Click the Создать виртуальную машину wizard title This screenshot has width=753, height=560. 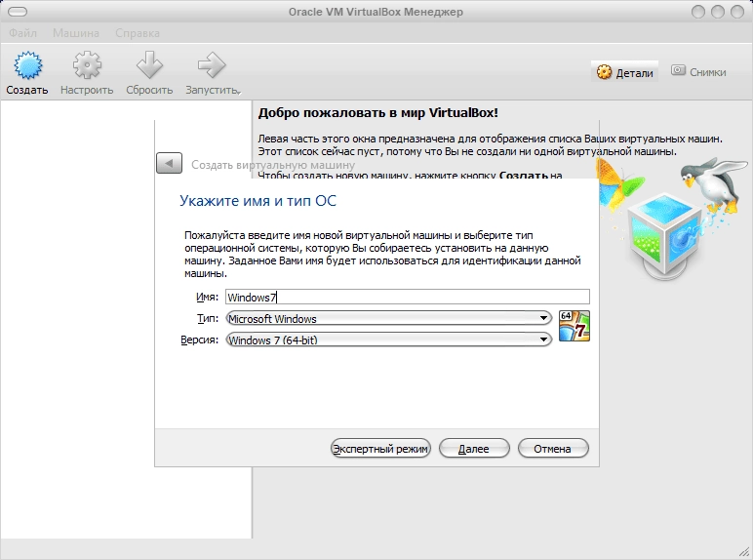pyautogui.click(x=273, y=165)
